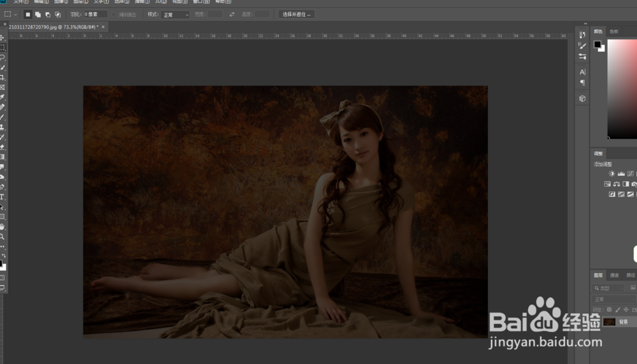Pick the Horizontal Type tool
The height and width of the screenshot is (364, 637).
pyautogui.click(x=3, y=197)
